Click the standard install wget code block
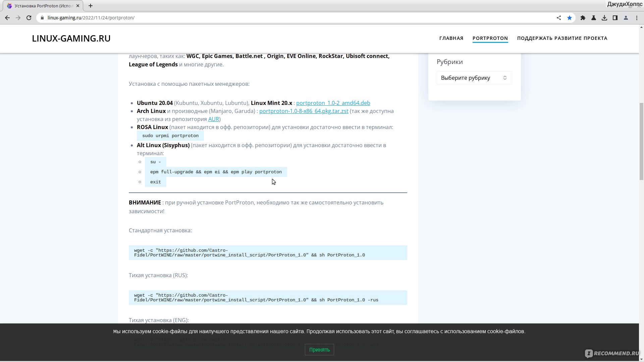The image size is (644, 362). coord(268,253)
